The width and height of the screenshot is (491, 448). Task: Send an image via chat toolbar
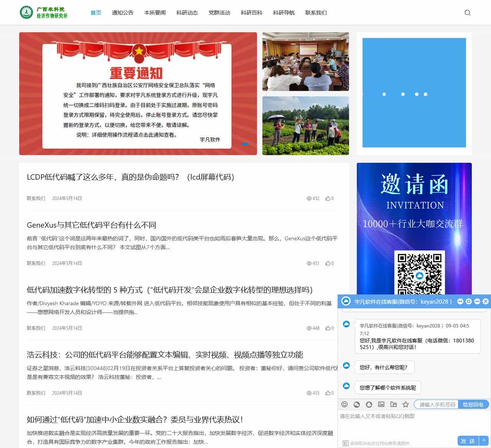[381, 404]
